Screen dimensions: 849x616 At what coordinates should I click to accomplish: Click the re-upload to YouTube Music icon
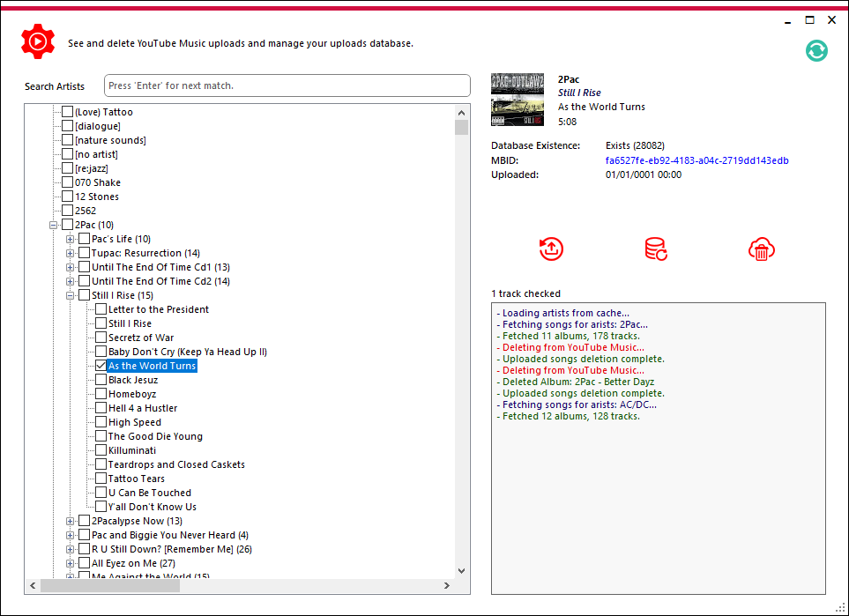point(551,249)
